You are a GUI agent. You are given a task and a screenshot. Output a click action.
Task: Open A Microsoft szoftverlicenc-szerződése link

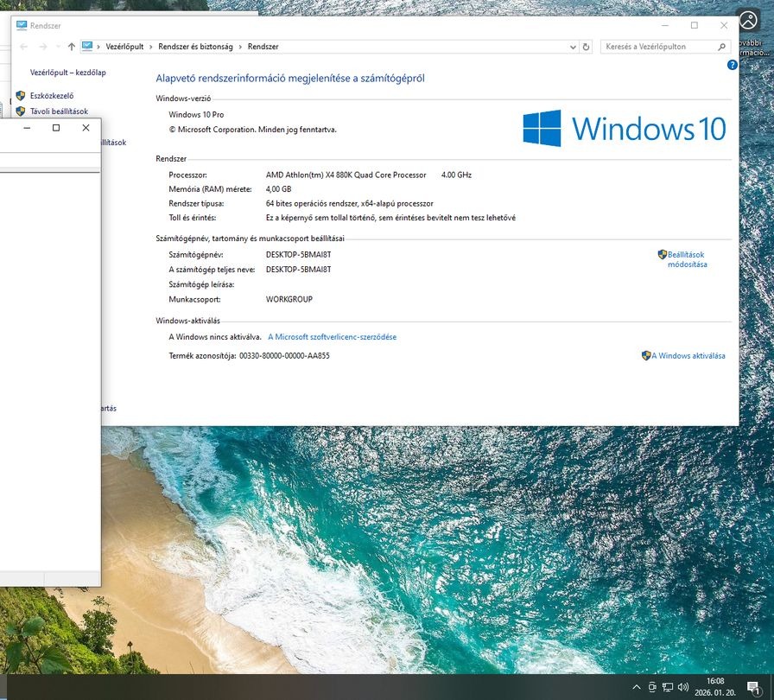pyautogui.click(x=333, y=337)
